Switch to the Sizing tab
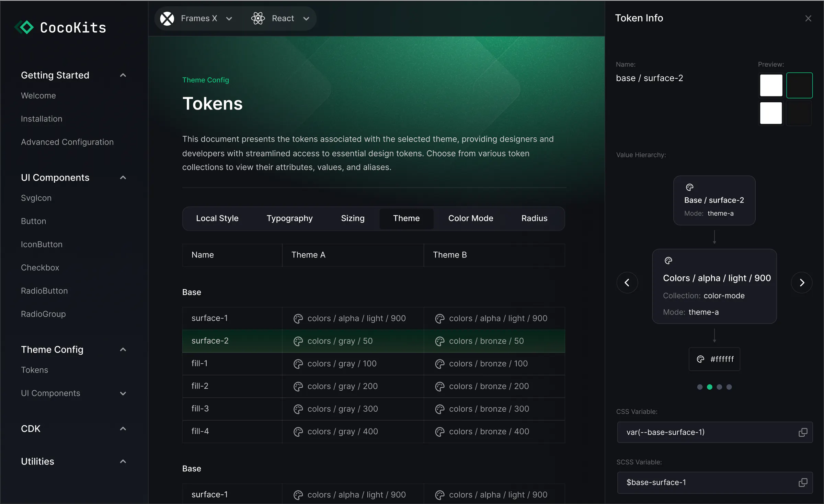824x504 pixels. [353, 218]
